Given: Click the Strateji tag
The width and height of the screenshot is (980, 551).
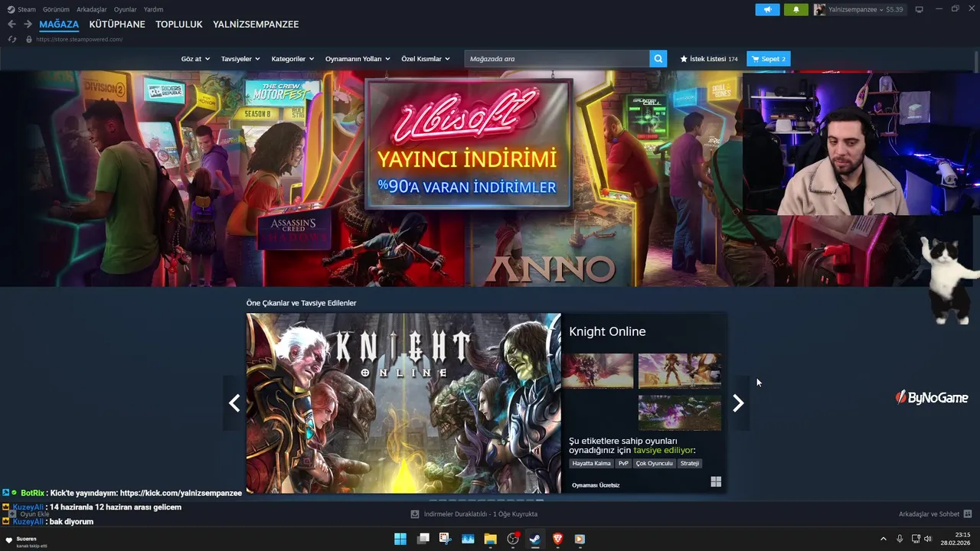Looking at the screenshot, I should (690, 463).
